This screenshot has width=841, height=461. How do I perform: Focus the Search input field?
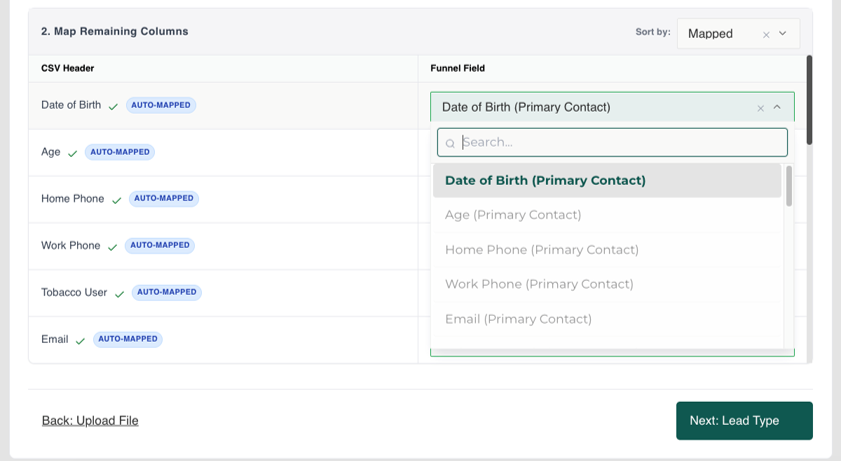(x=612, y=142)
